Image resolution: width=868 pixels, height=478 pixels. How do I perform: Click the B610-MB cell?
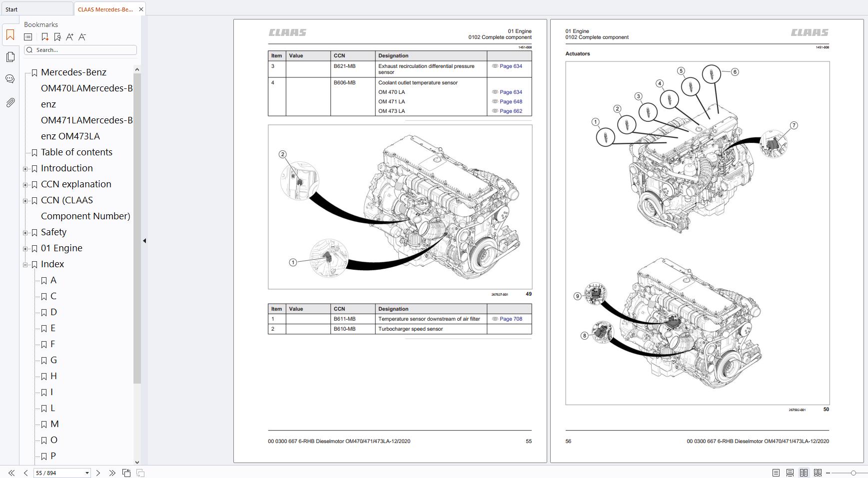tap(353, 329)
